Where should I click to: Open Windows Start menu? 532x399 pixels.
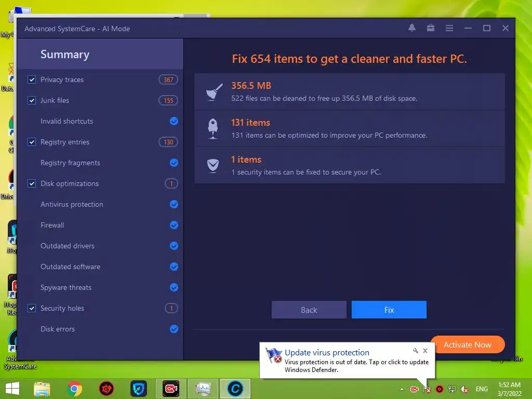point(12,389)
